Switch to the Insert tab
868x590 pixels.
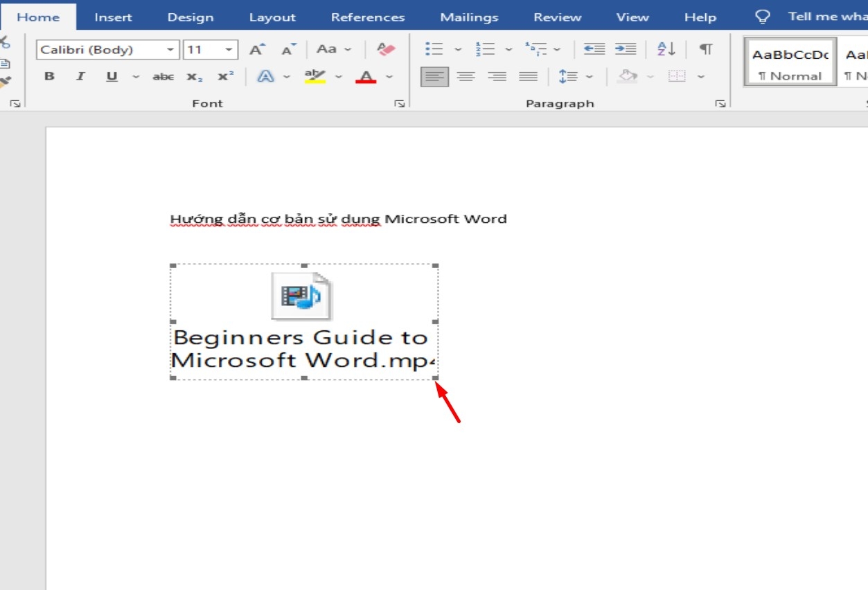[x=113, y=17]
